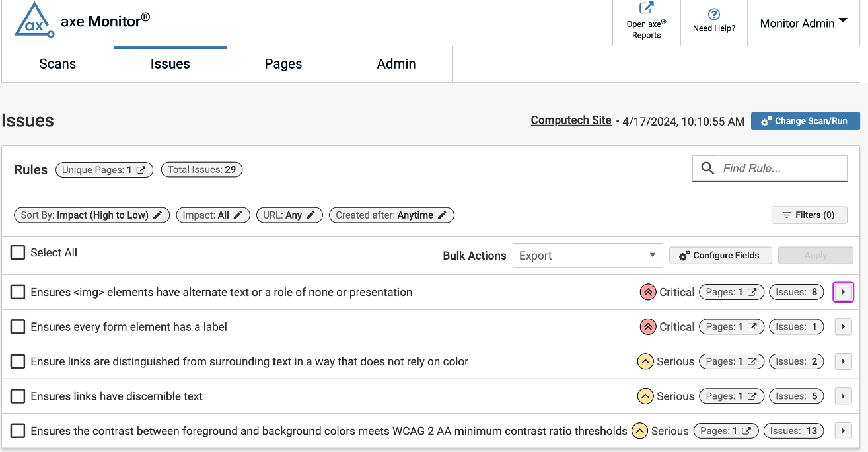Check the links distinguished by color rule checkbox
The image size is (868, 452).
(18, 361)
